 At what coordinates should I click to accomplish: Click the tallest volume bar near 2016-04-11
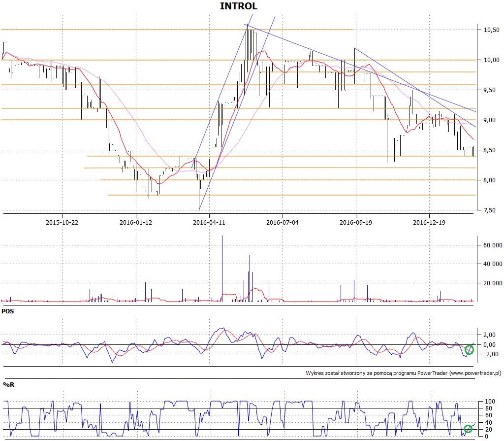pyautogui.click(x=222, y=269)
